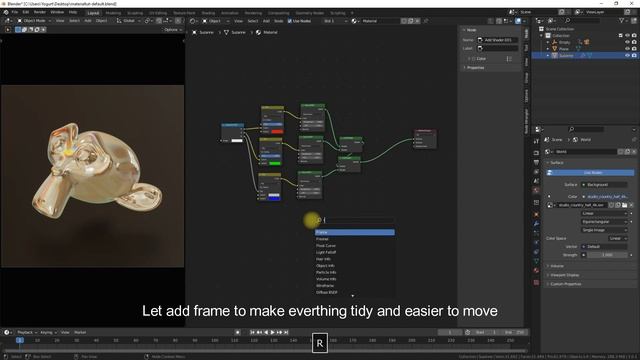The image size is (640, 360).
Task: Expand the Suzanne item in the outliner
Action: [x=548, y=55]
